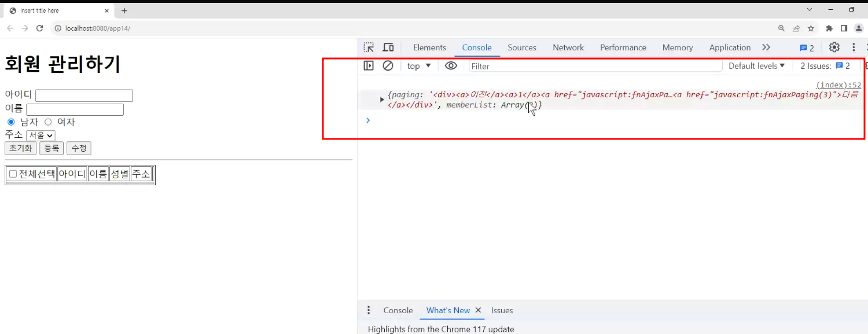The height and width of the screenshot is (334, 868).
Task: Open the top JavaScript context dropdown
Action: point(419,66)
